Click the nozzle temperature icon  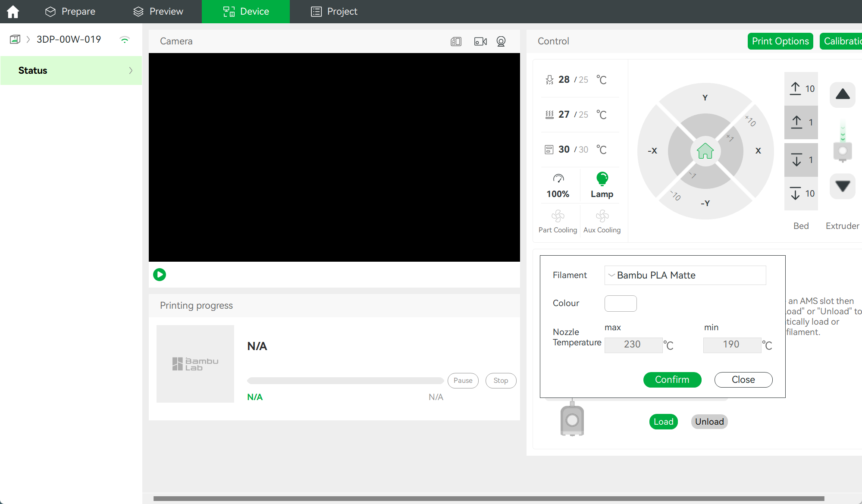pyautogui.click(x=549, y=79)
